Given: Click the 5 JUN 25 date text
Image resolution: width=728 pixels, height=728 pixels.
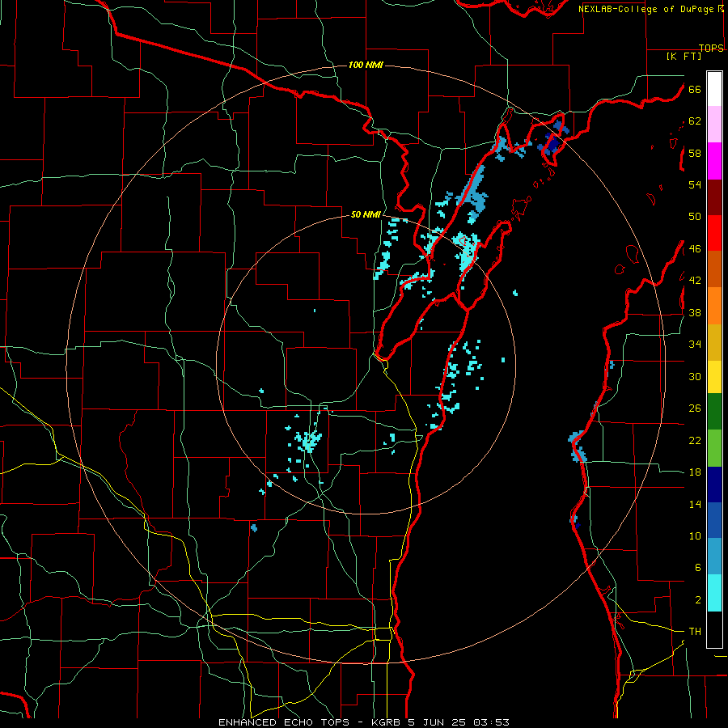Looking at the screenshot, I should tap(437, 722).
